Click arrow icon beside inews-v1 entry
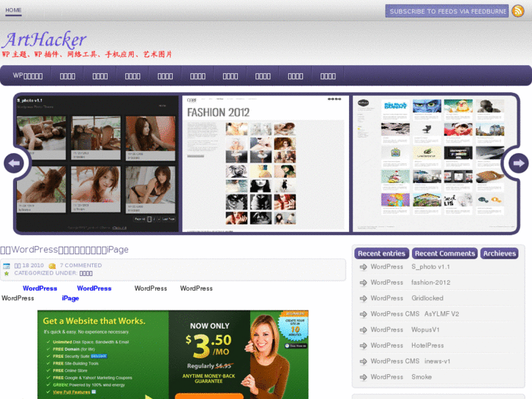Image resolution: width=532 pixels, height=399 pixels. [x=363, y=362]
